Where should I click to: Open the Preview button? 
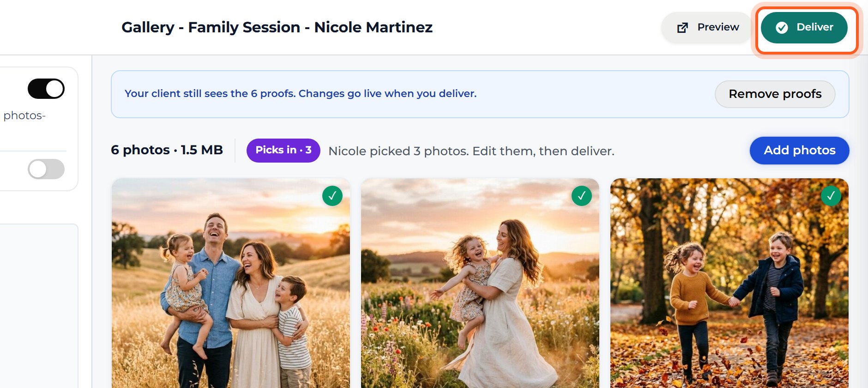click(x=707, y=28)
